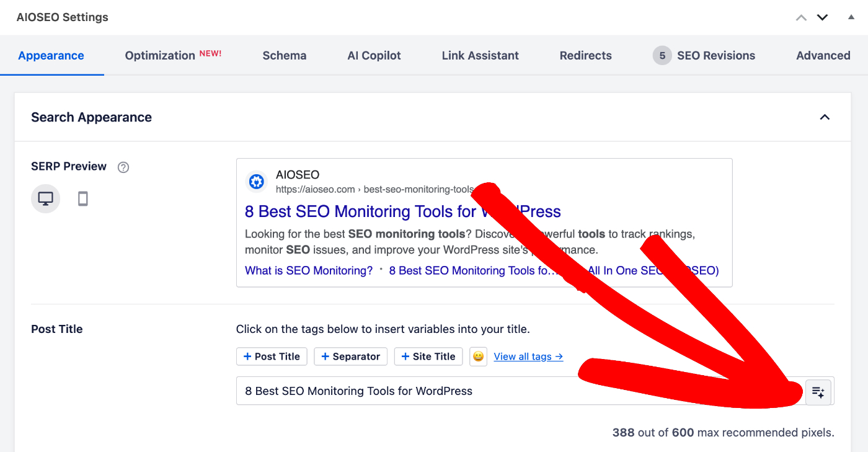
Task: Click the AI title generator icon
Action: tap(818, 392)
